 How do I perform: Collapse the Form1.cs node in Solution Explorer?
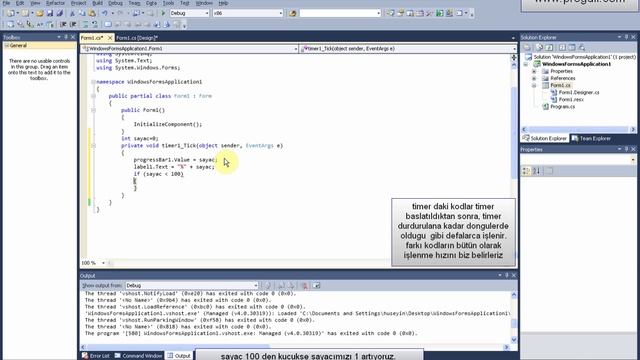click(x=534, y=86)
